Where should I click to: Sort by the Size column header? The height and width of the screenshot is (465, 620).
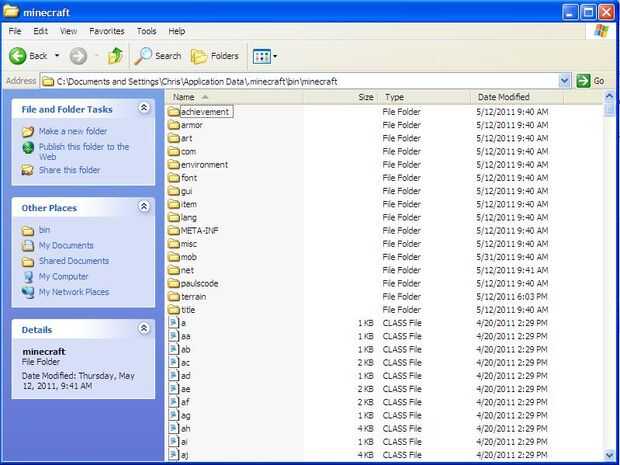(341, 97)
